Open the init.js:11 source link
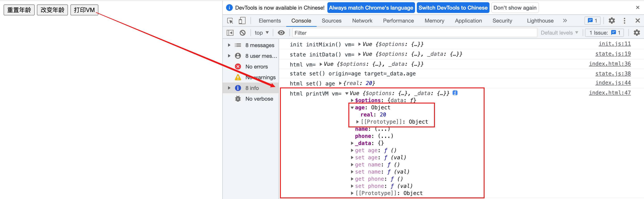 point(614,44)
